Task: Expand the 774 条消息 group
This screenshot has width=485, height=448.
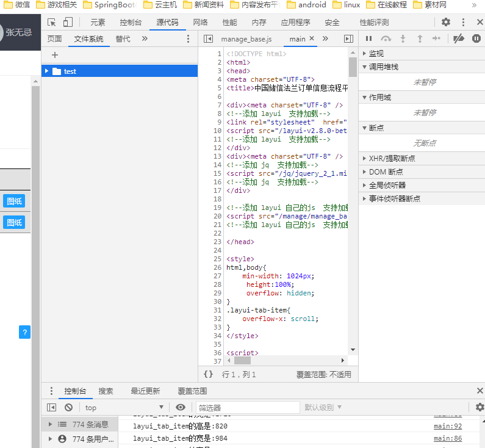Action: pyautogui.click(x=50, y=424)
